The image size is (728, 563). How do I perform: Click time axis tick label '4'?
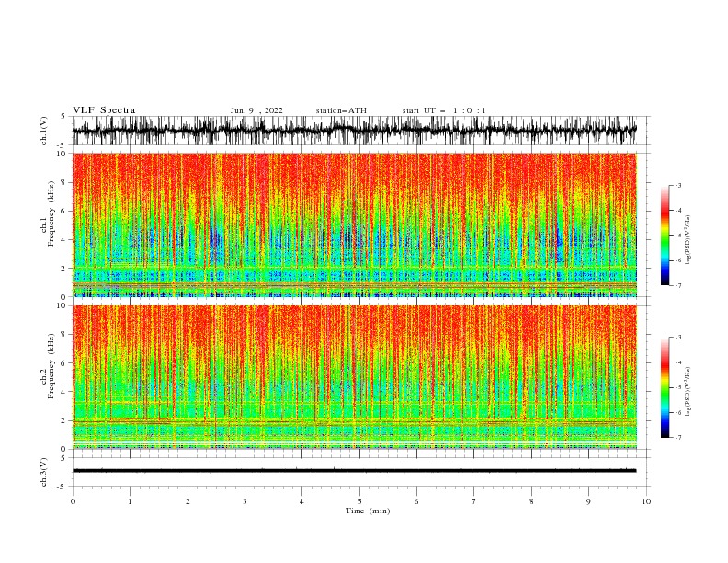[301, 501]
